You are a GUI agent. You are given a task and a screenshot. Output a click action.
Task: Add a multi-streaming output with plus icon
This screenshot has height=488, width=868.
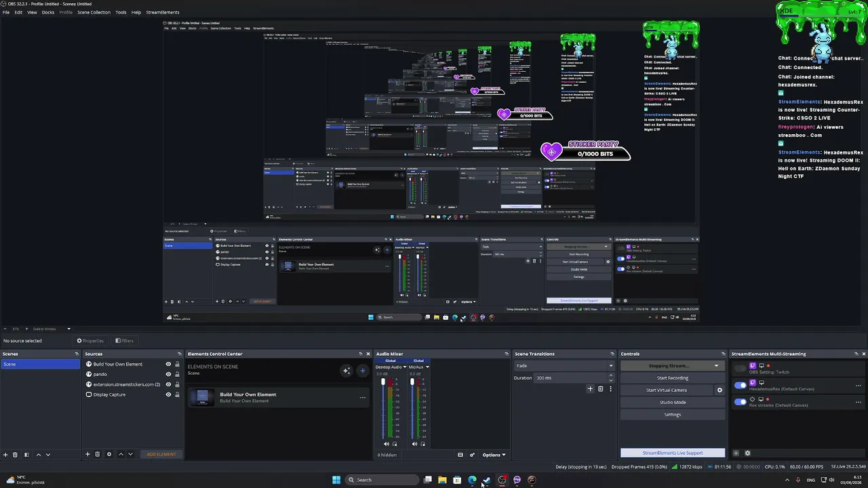click(736, 453)
